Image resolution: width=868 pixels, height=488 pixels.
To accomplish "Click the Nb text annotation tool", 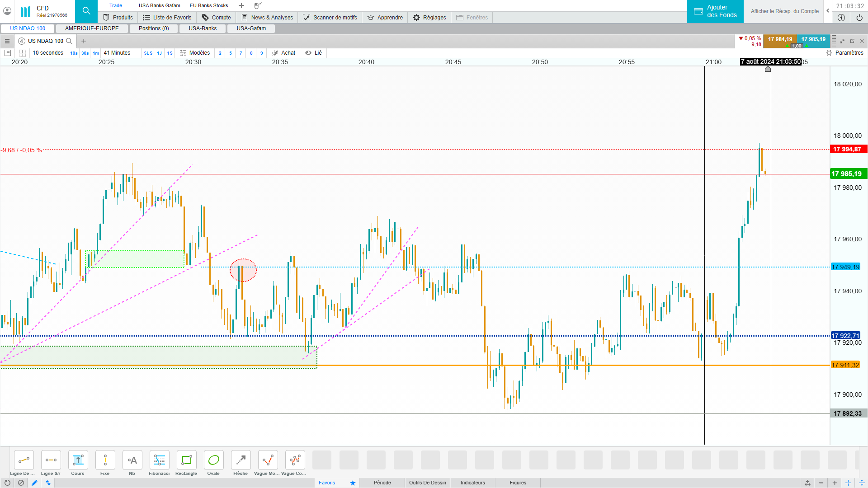I will pos(132,460).
